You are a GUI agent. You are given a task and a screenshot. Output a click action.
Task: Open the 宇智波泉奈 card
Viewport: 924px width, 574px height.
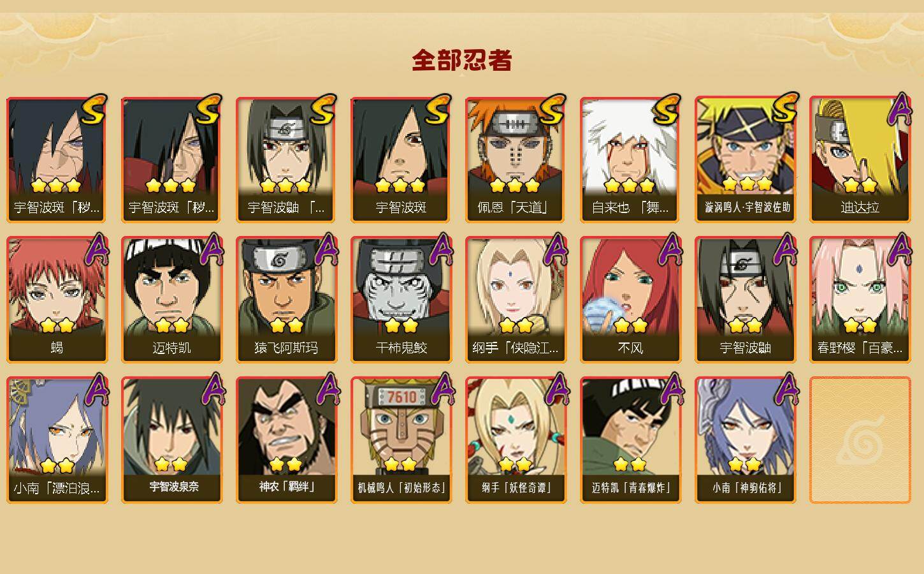[x=171, y=440]
